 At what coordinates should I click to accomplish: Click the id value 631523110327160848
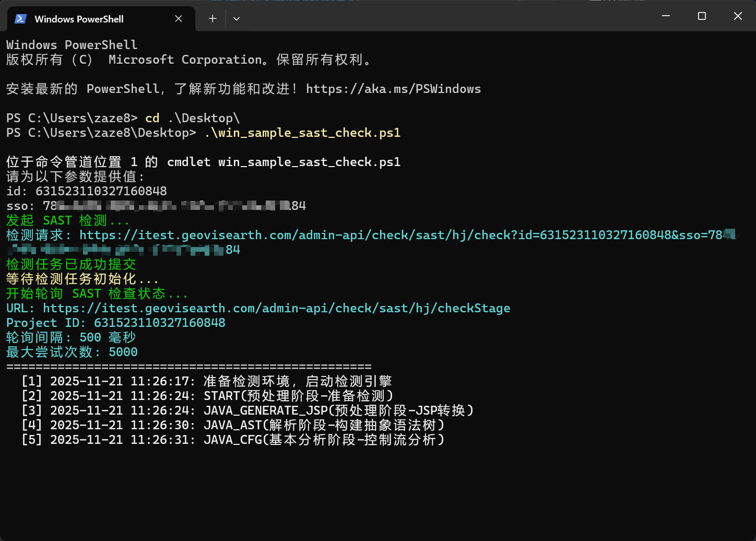(101, 192)
